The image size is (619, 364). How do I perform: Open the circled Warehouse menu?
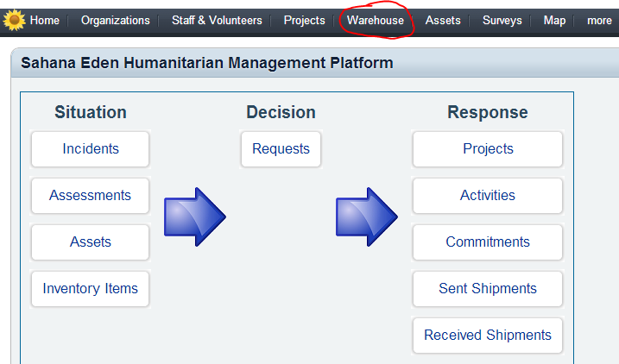pos(376,20)
